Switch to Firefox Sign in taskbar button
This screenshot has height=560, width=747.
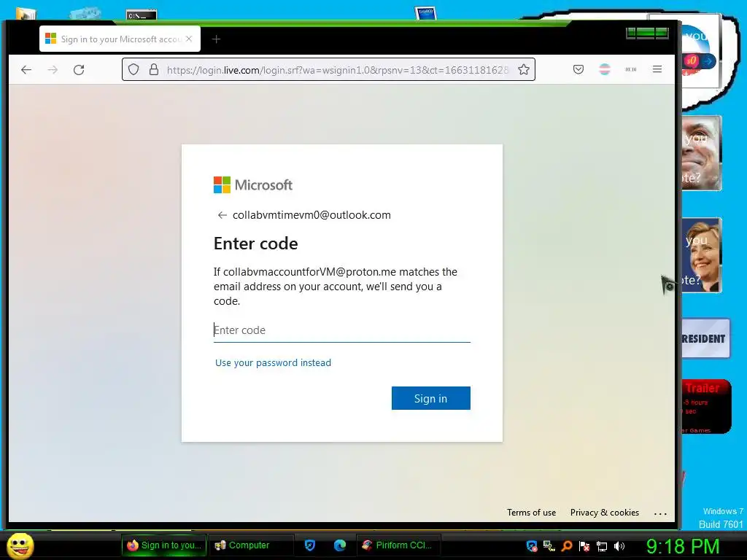(164, 545)
